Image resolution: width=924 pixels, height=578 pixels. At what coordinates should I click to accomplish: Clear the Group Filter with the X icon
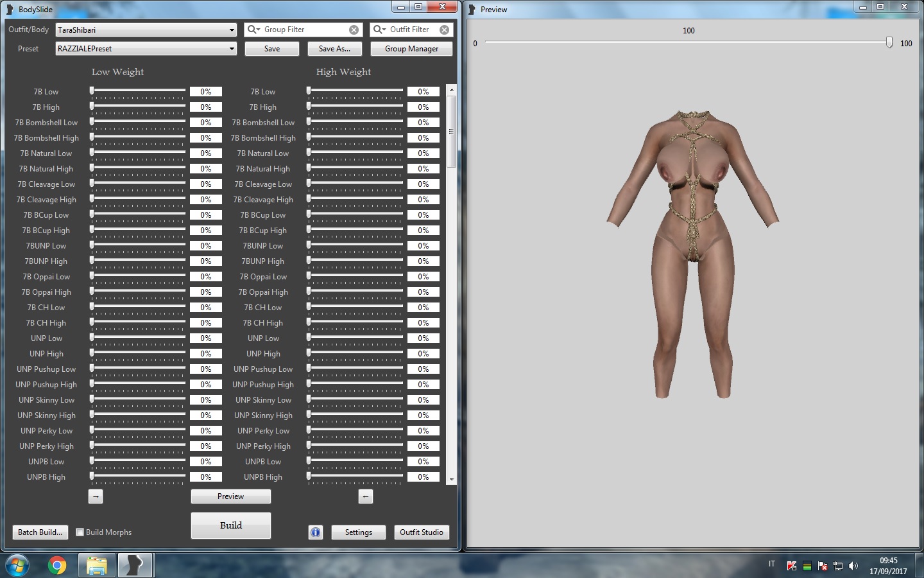354,30
